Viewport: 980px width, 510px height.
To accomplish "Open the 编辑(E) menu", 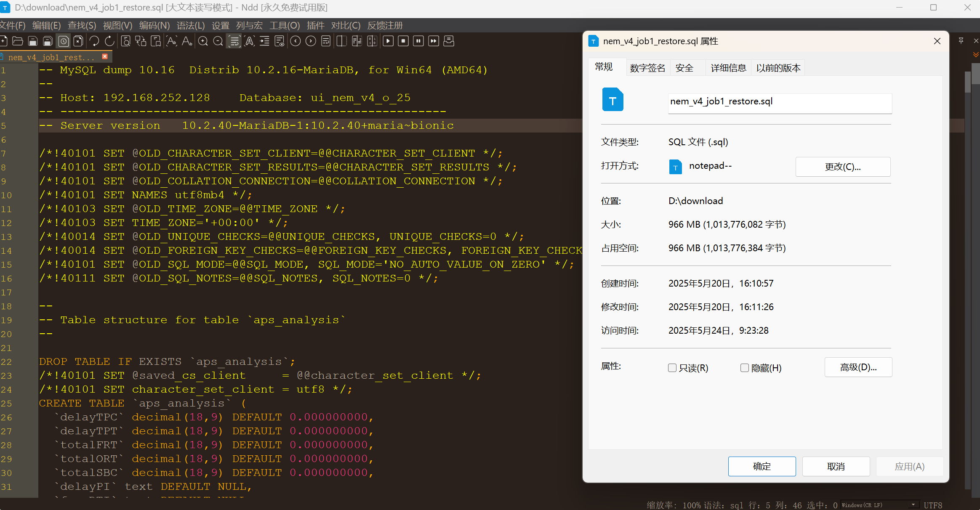I will [x=46, y=25].
